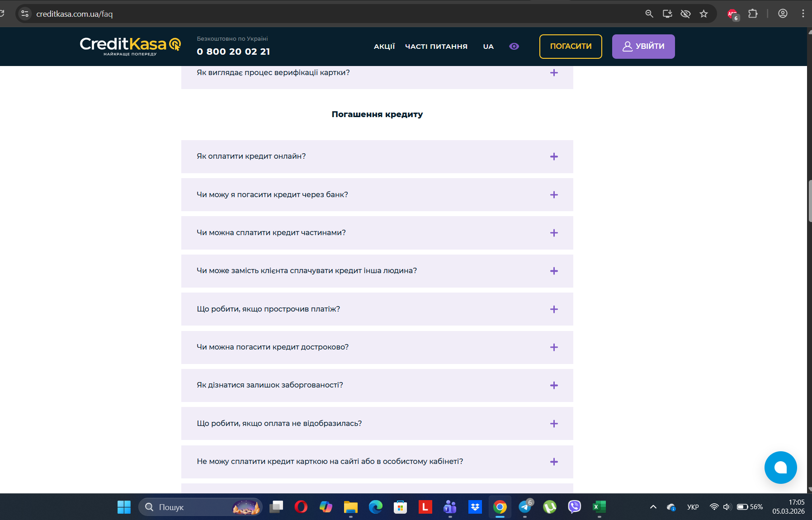
Task: Open Dropbox from the taskbar
Action: [475, 507]
